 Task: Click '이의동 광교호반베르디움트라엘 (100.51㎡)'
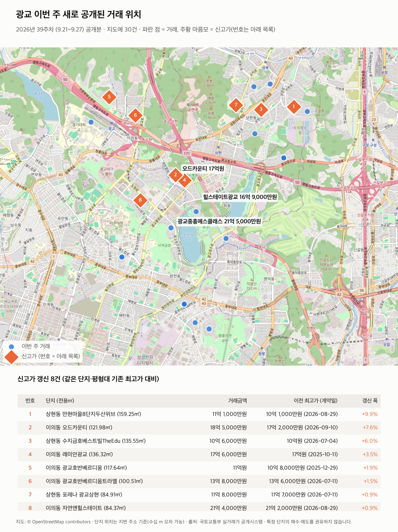coord(94,481)
